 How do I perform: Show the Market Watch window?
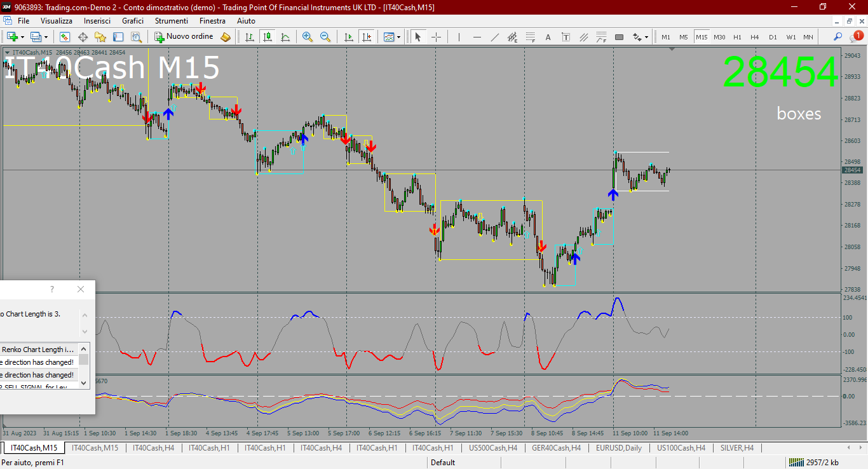click(65, 37)
